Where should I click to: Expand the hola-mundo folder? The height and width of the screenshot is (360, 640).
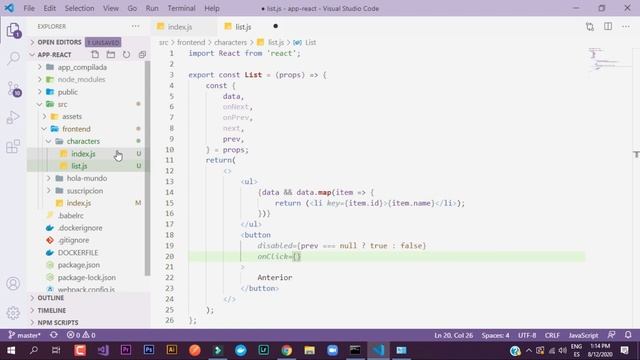point(87,178)
